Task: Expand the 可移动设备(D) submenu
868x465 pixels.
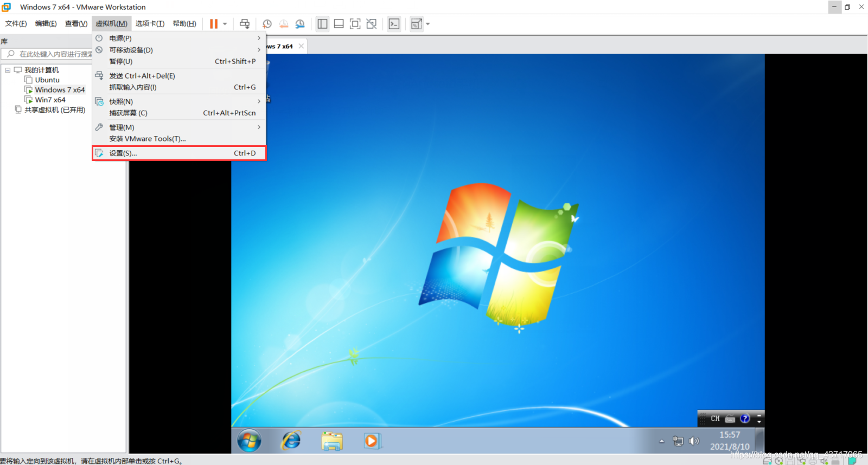Action: click(179, 50)
